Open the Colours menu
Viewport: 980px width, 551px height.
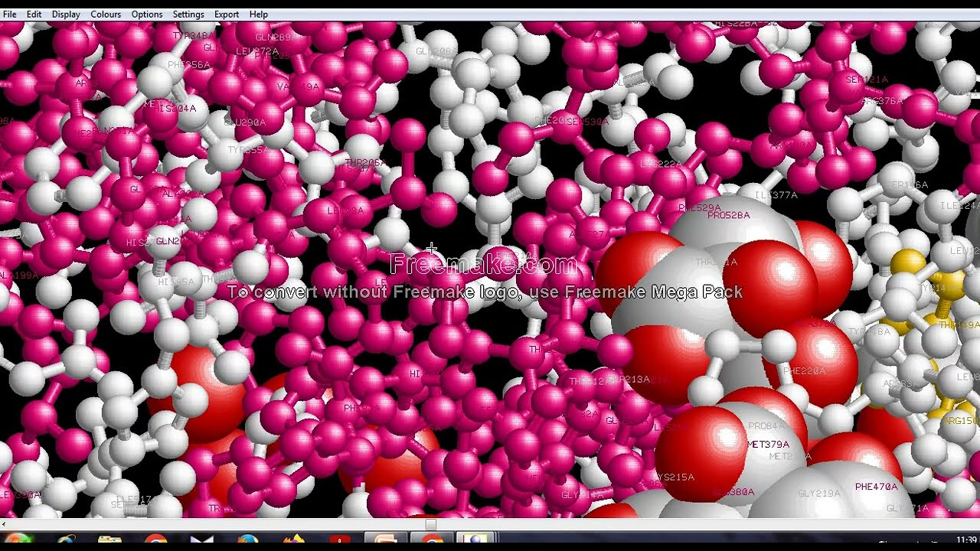106,15
